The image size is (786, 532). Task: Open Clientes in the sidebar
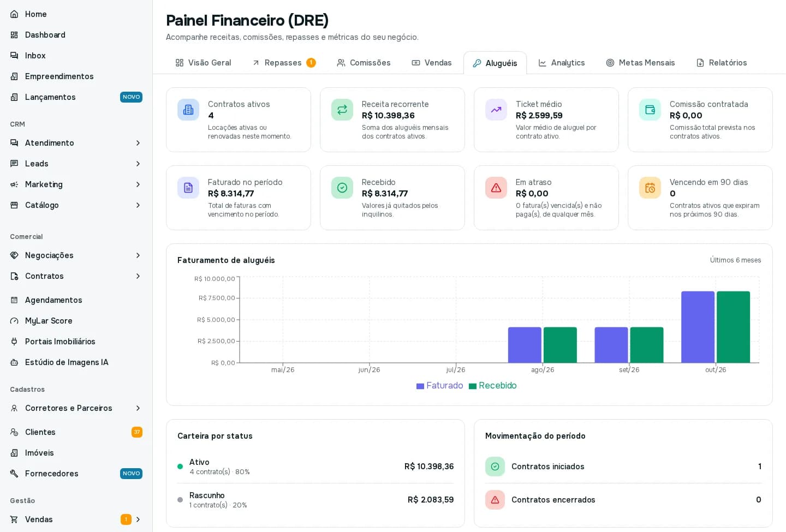[x=76, y=432]
